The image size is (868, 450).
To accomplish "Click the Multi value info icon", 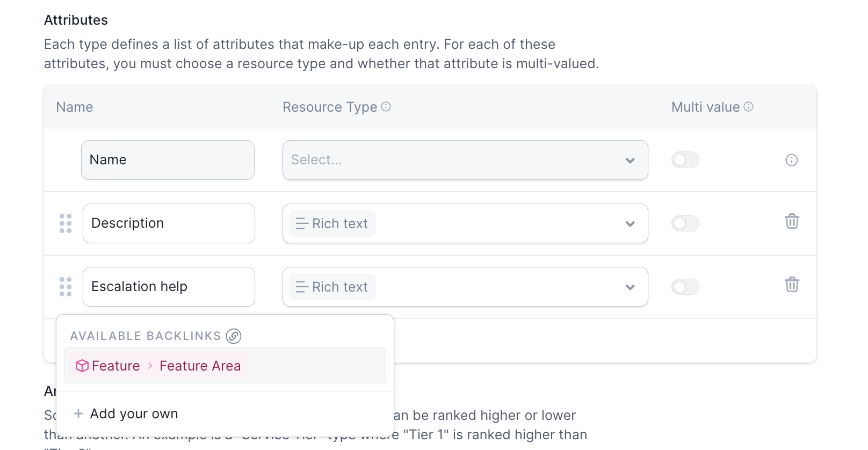I will (748, 107).
